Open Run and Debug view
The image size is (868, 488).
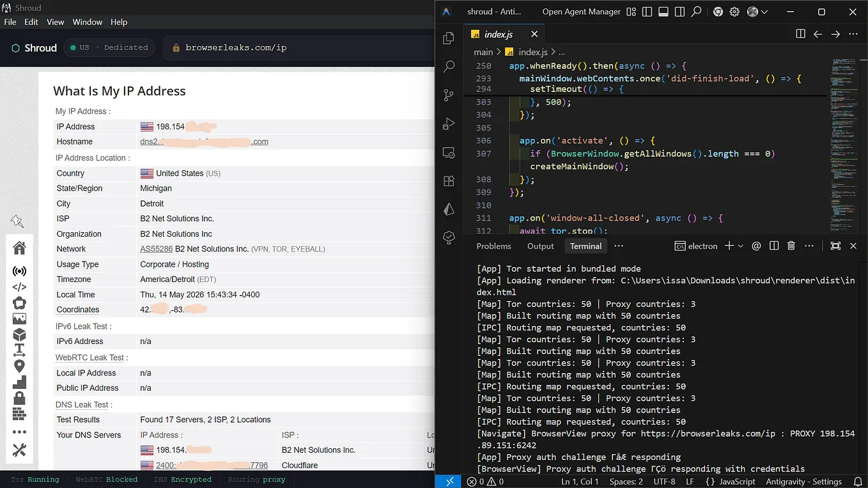pos(449,124)
